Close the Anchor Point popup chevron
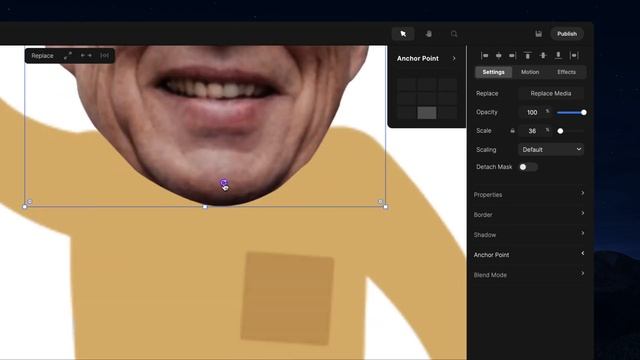The image size is (640, 360). (454, 58)
